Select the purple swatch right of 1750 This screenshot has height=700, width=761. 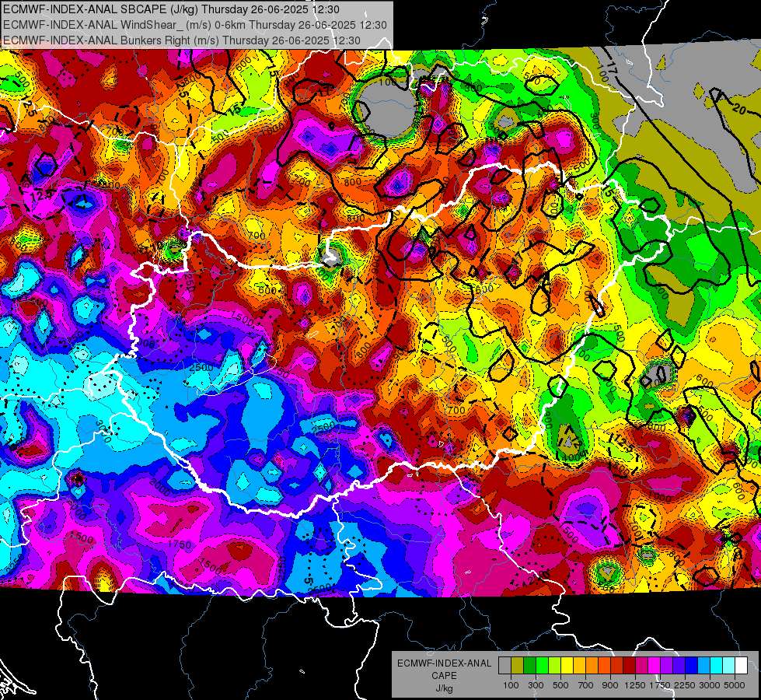tap(667, 665)
